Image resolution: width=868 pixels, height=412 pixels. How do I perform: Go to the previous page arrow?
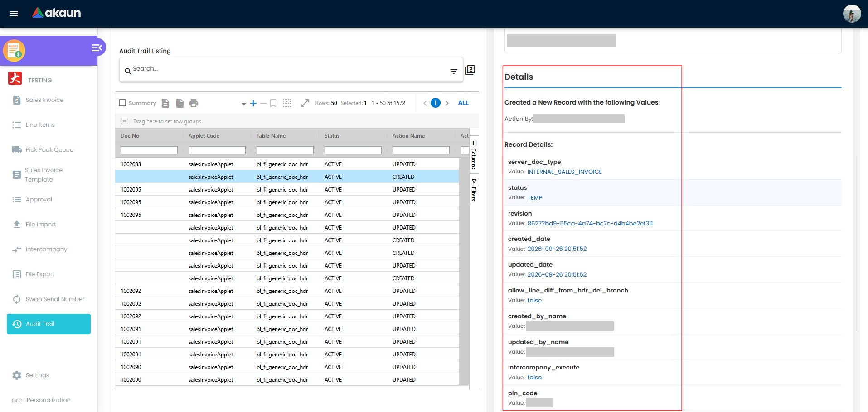pyautogui.click(x=425, y=103)
